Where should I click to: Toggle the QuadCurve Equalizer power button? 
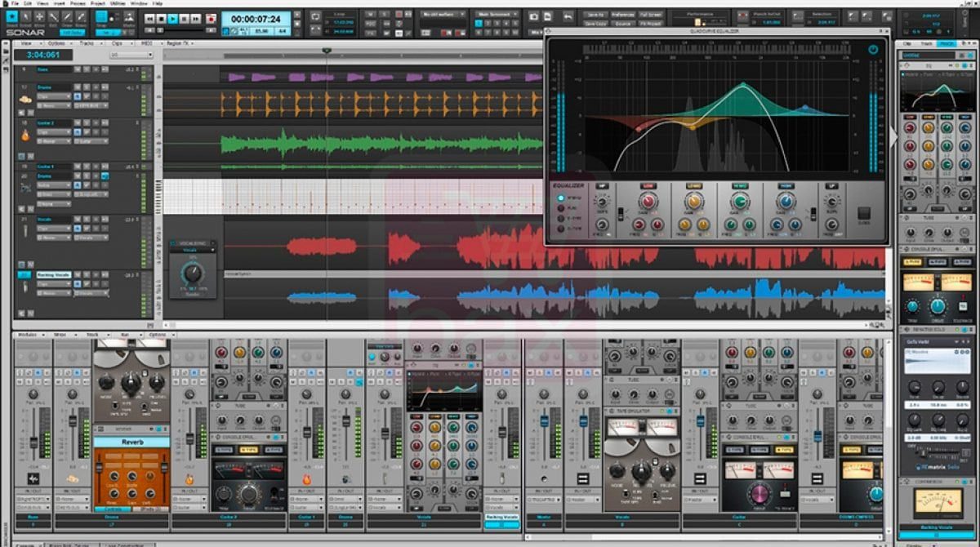click(873, 50)
